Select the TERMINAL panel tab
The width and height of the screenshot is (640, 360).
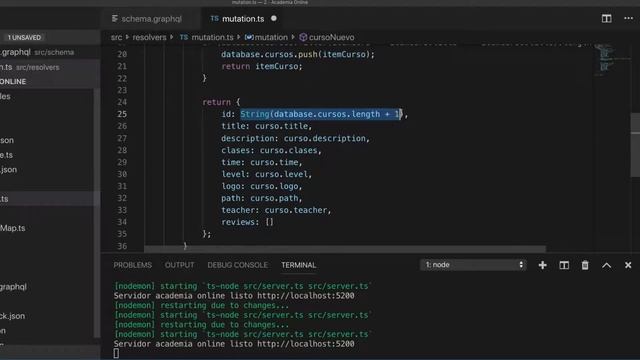pyautogui.click(x=299, y=265)
